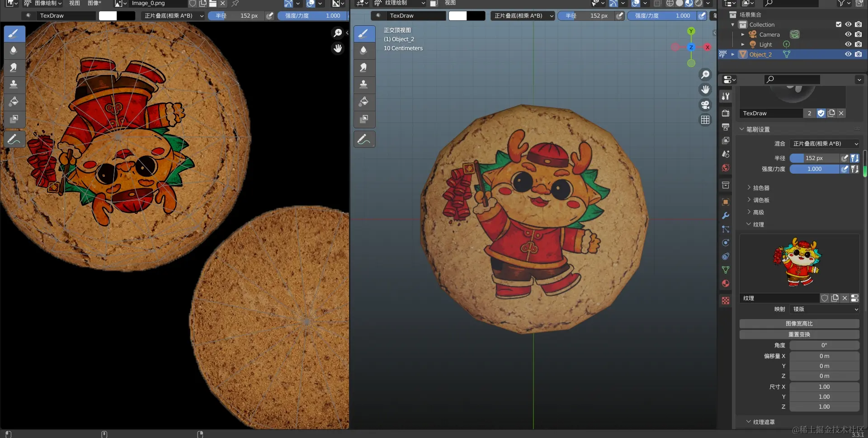Image resolution: width=868 pixels, height=438 pixels.
Task: Collapse the Collection tree in outliner
Action: click(x=733, y=24)
